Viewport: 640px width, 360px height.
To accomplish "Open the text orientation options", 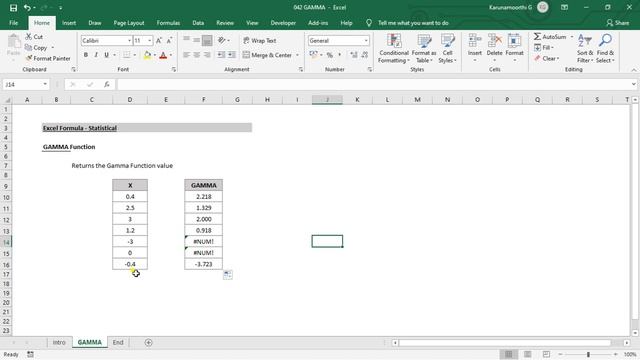I will (x=223, y=40).
